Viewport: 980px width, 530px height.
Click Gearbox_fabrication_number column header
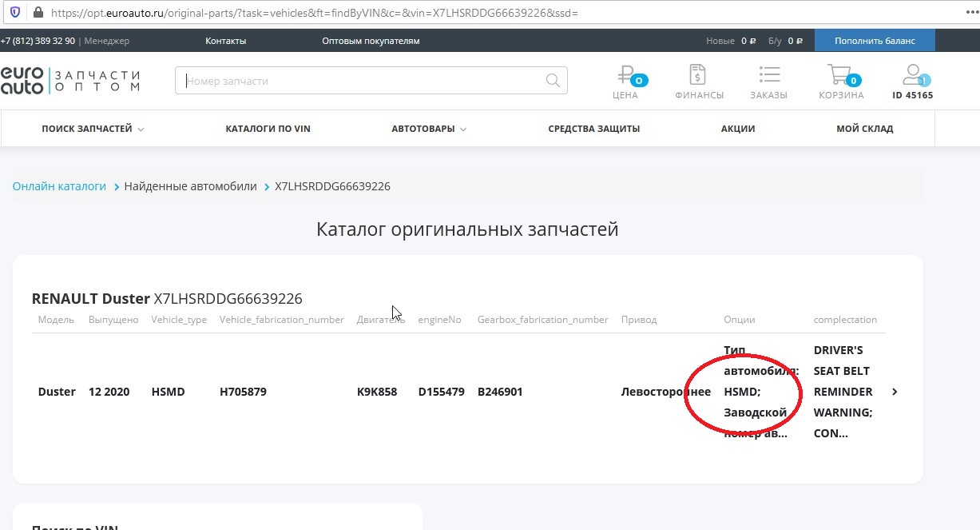point(543,320)
